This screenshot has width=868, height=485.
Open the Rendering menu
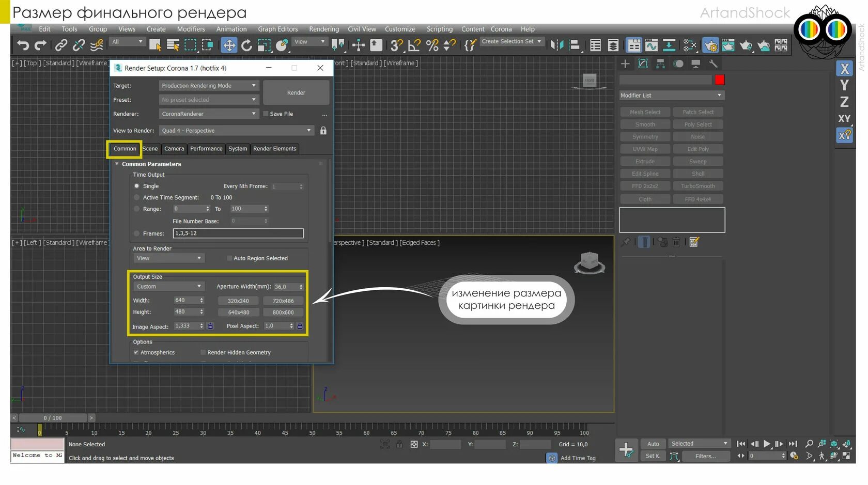pos(324,29)
